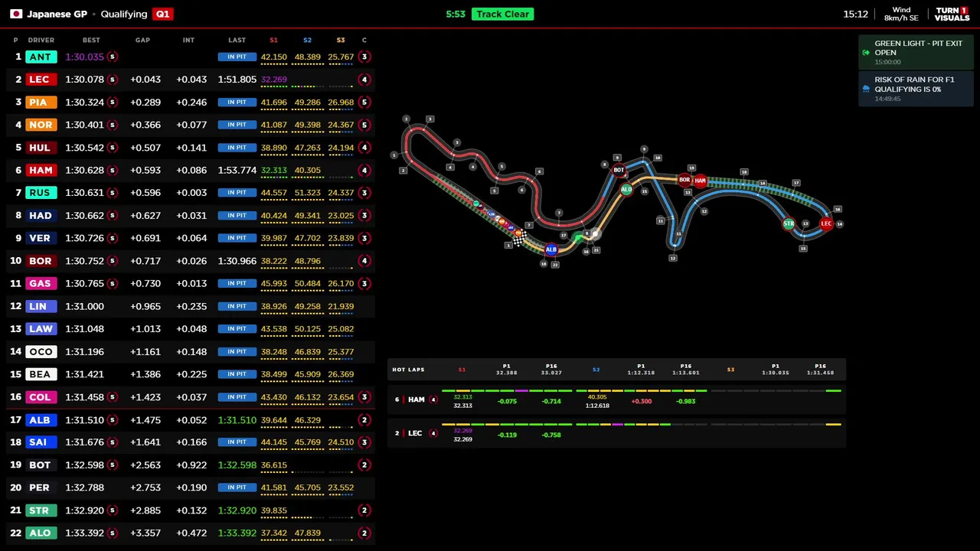The width and height of the screenshot is (980, 551).
Task: Select the PIA driver tag
Action: click(40, 102)
